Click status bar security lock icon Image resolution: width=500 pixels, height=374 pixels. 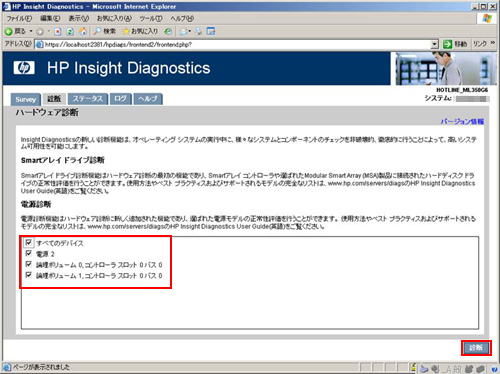[413, 367]
